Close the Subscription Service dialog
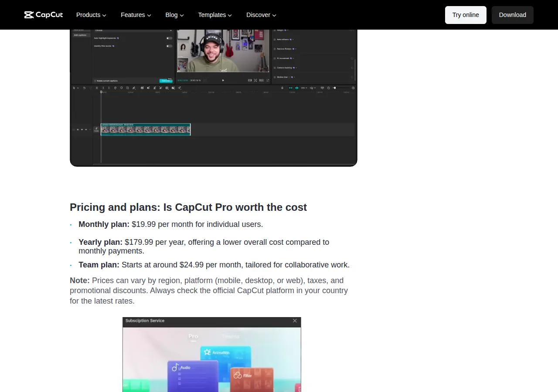 [x=295, y=321]
